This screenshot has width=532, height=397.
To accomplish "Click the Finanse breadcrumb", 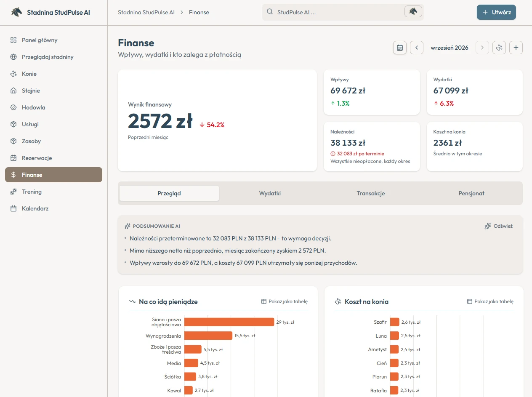I will click(x=199, y=12).
